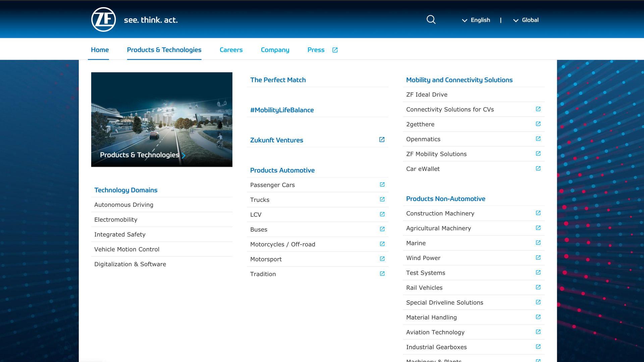Click external link icon for Tradition
This screenshot has width=644, height=362.
click(x=382, y=274)
